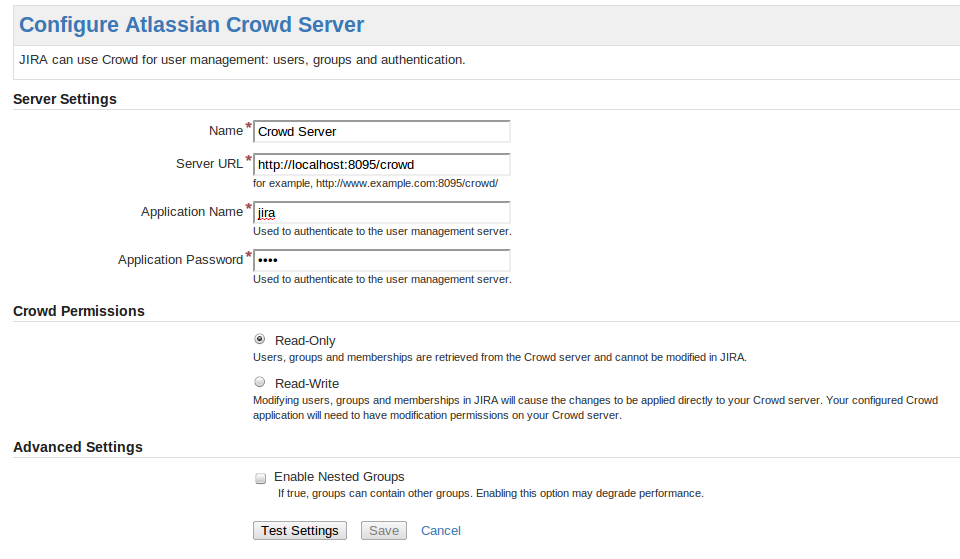This screenshot has height=559, width=960.
Task: Click the Server URL input field
Action: click(381, 165)
